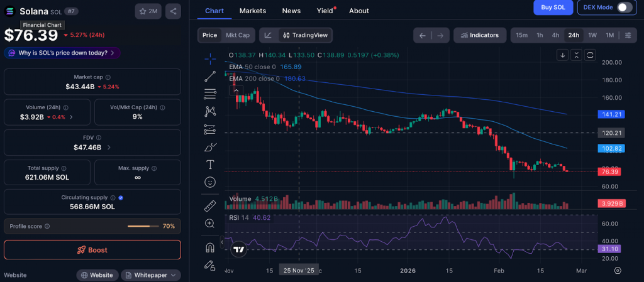Set chart interval to 1W

point(592,35)
